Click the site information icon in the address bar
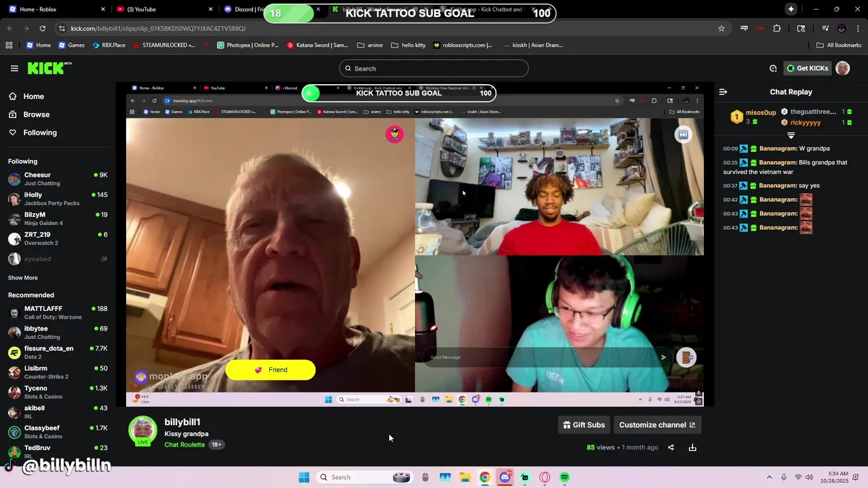The image size is (868, 488). pyautogui.click(x=62, y=28)
